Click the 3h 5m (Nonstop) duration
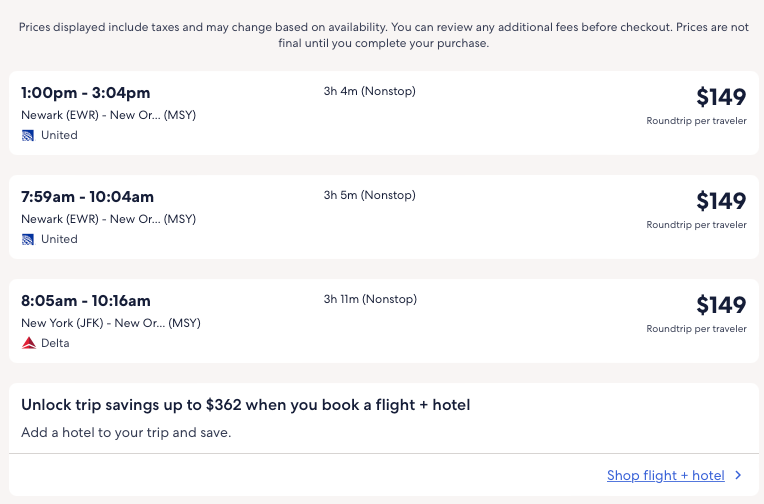764x504 pixels. coord(369,195)
